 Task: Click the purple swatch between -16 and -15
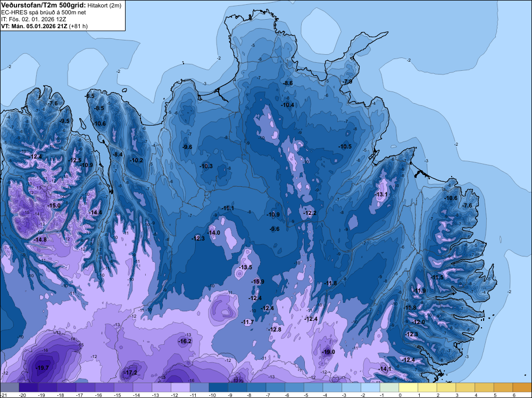104,387
